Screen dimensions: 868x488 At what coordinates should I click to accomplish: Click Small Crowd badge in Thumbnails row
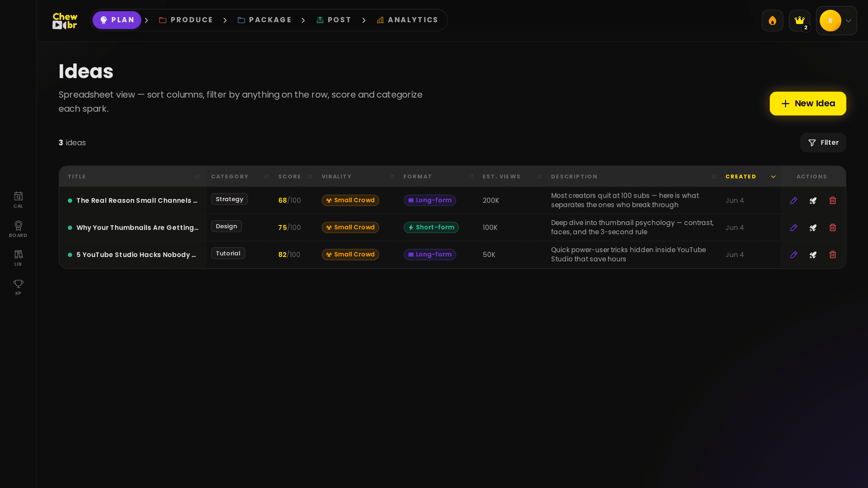click(x=350, y=227)
